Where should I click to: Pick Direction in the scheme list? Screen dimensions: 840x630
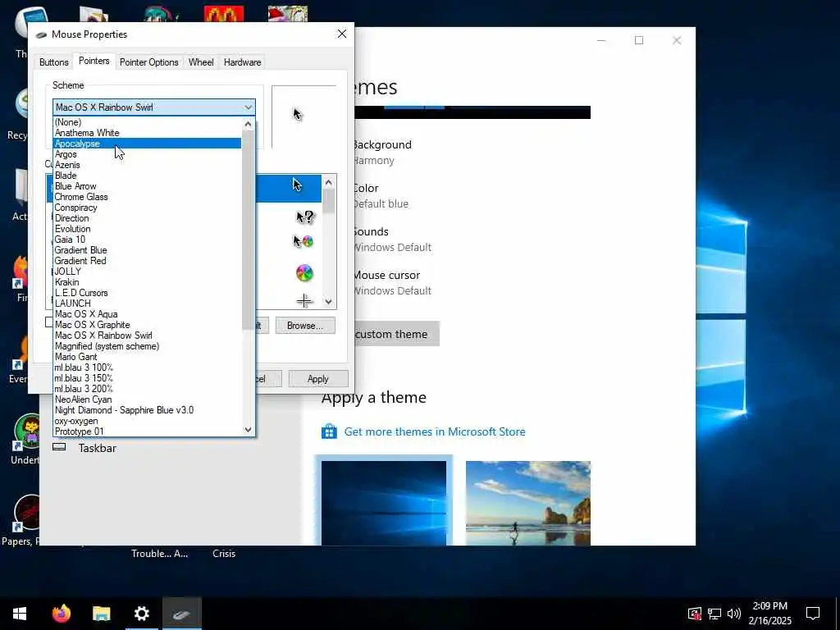pyautogui.click(x=148, y=218)
